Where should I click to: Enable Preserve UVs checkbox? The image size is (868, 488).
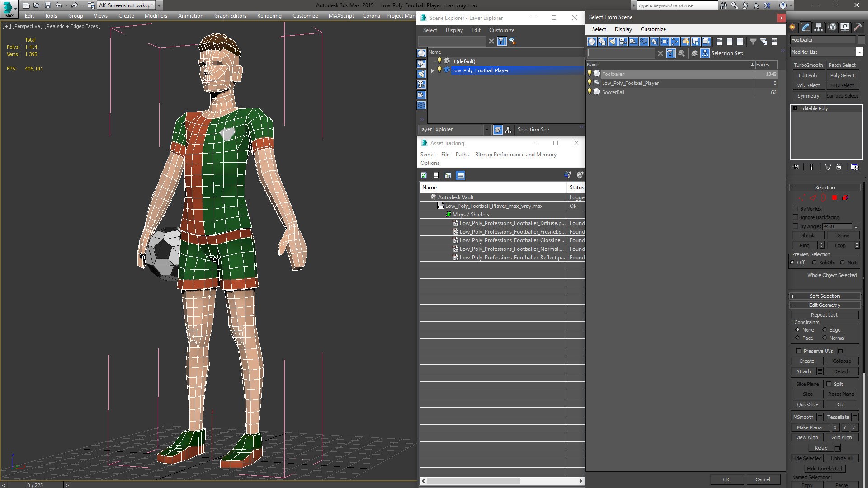(799, 351)
